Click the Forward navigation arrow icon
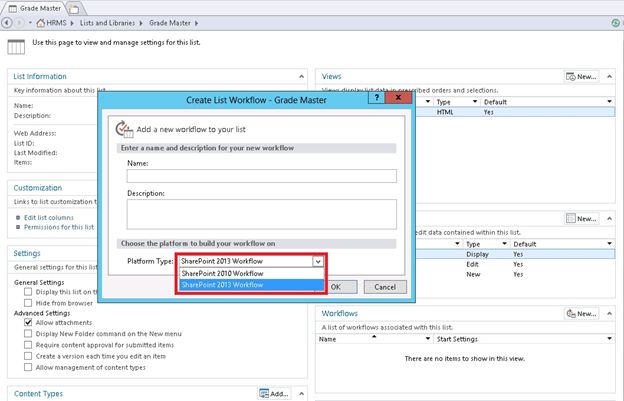Viewport: 624px width, 401px height. [x=19, y=23]
